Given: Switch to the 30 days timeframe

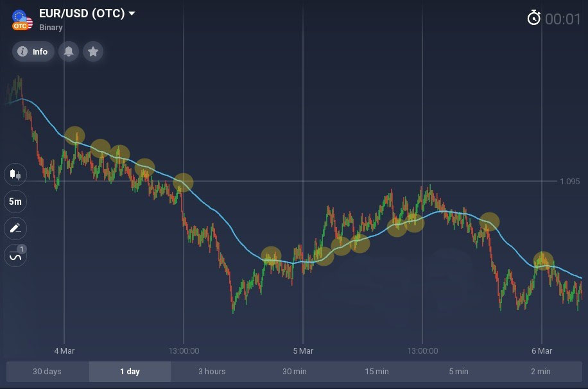Looking at the screenshot, I should [47, 372].
